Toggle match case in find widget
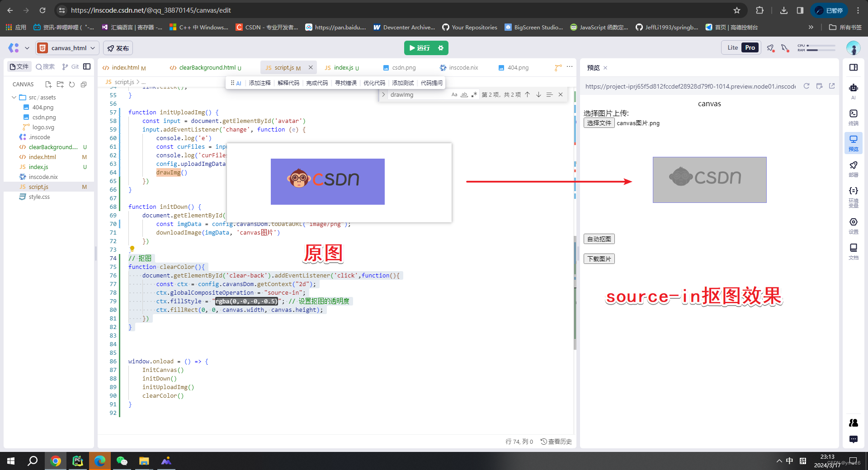 coord(454,94)
